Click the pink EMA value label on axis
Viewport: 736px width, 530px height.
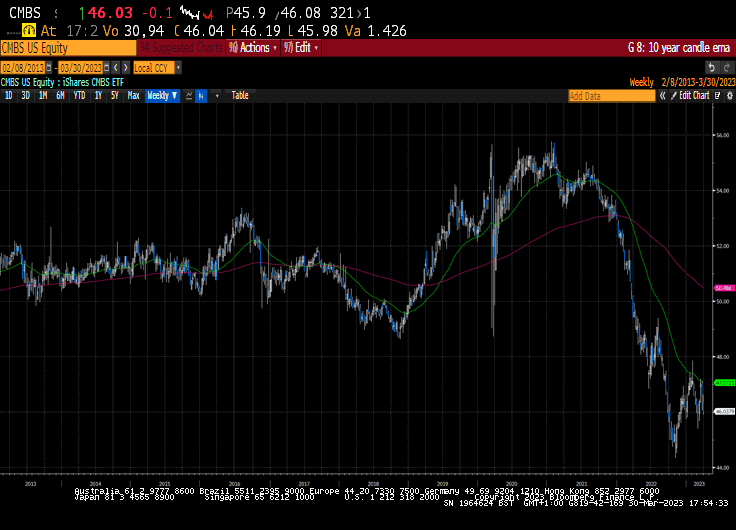coord(724,288)
